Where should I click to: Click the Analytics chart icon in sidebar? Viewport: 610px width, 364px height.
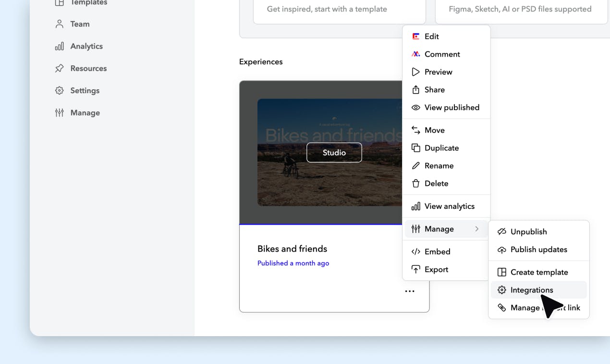click(x=60, y=46)
